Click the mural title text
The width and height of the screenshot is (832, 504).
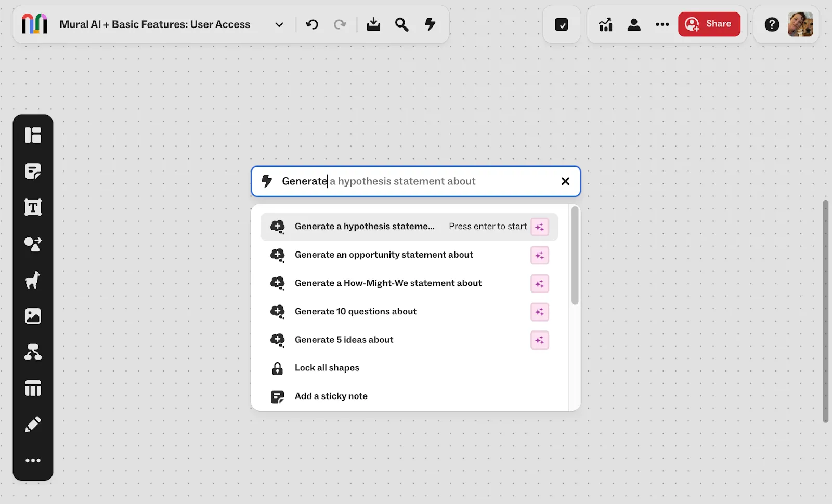click(x=155, y=24)
